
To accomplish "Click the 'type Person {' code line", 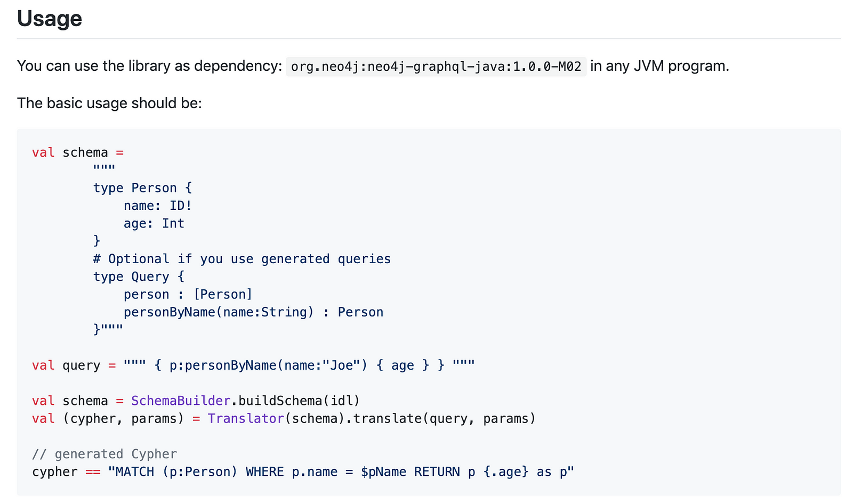I will point(142,188).
